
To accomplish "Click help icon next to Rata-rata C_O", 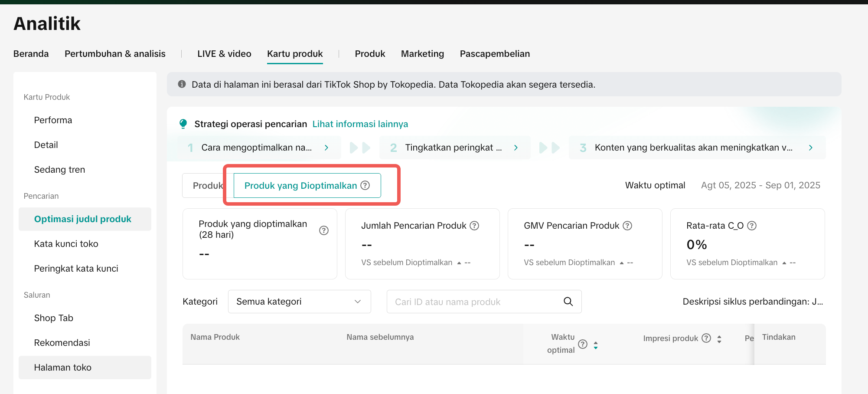I will point(752,226).
